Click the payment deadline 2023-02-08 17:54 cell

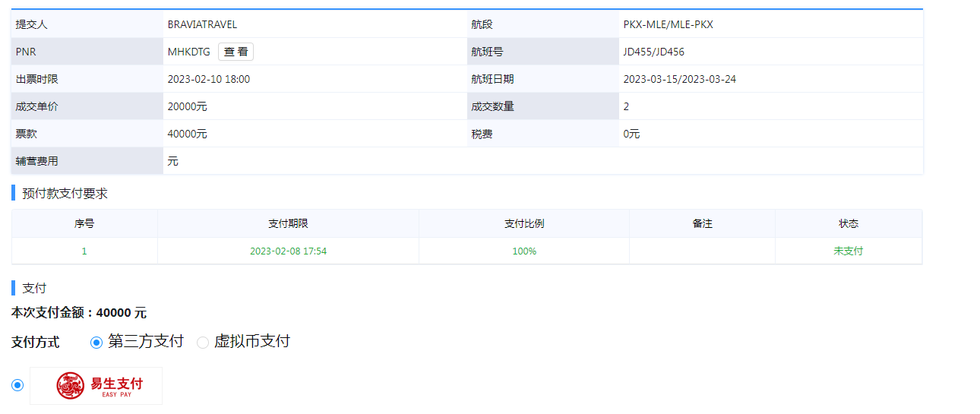(x=288, y=251)
